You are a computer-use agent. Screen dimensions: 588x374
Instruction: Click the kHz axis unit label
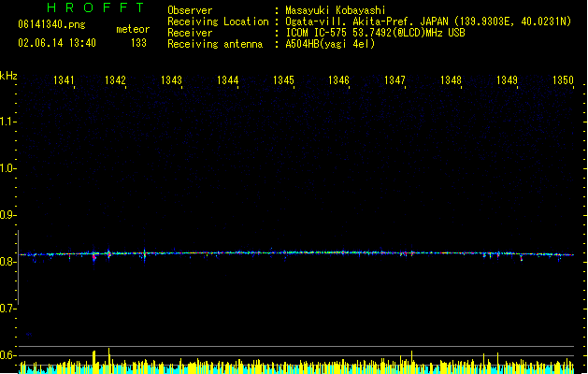coord(8,76)
